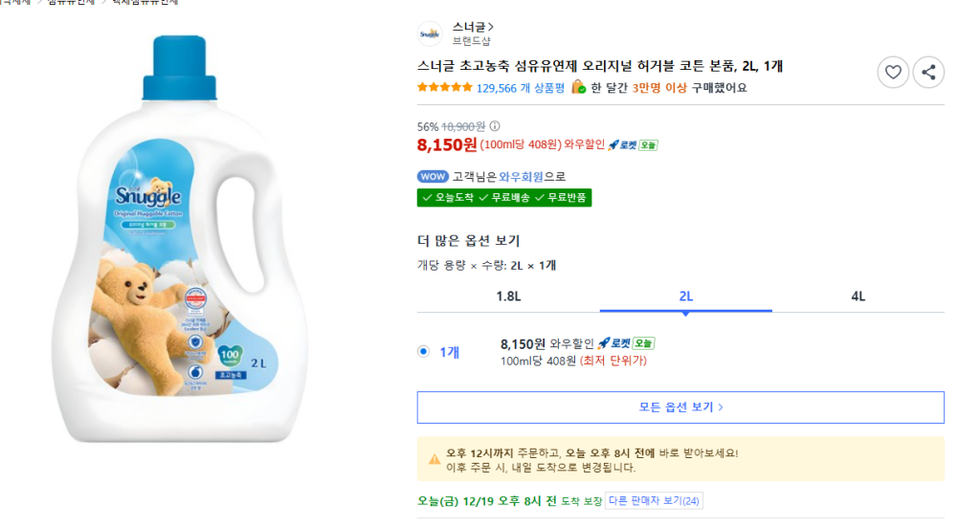Select the 2L size tab

[x=685, y=296]
